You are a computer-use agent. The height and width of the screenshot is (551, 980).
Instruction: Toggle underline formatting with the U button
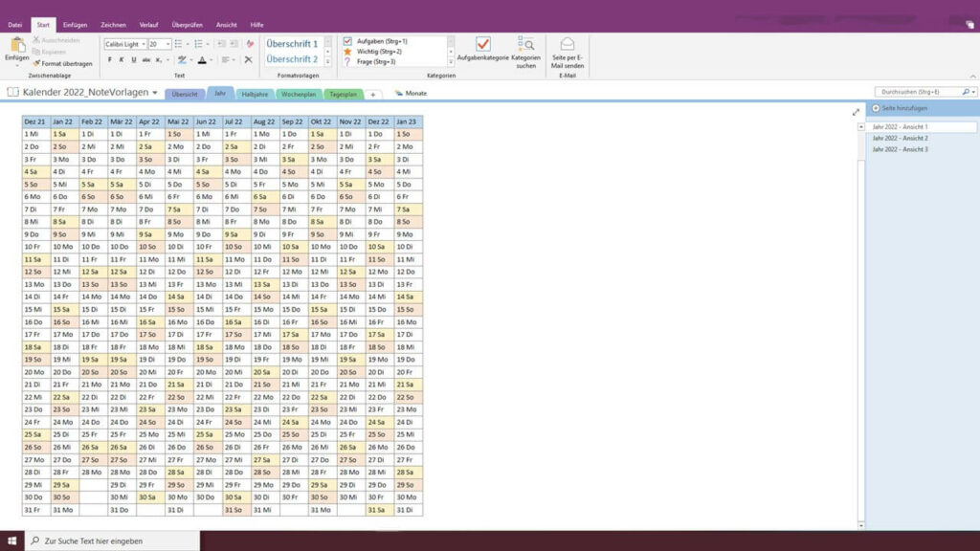[133, 58]
